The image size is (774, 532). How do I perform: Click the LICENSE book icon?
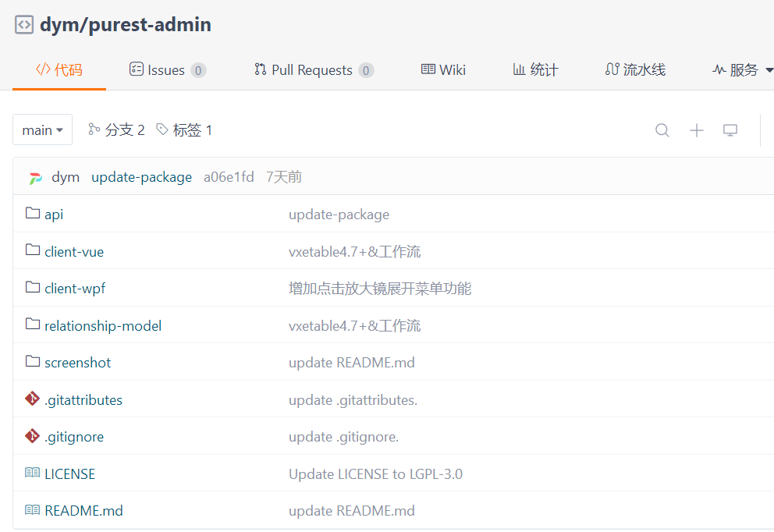(32, 473)
